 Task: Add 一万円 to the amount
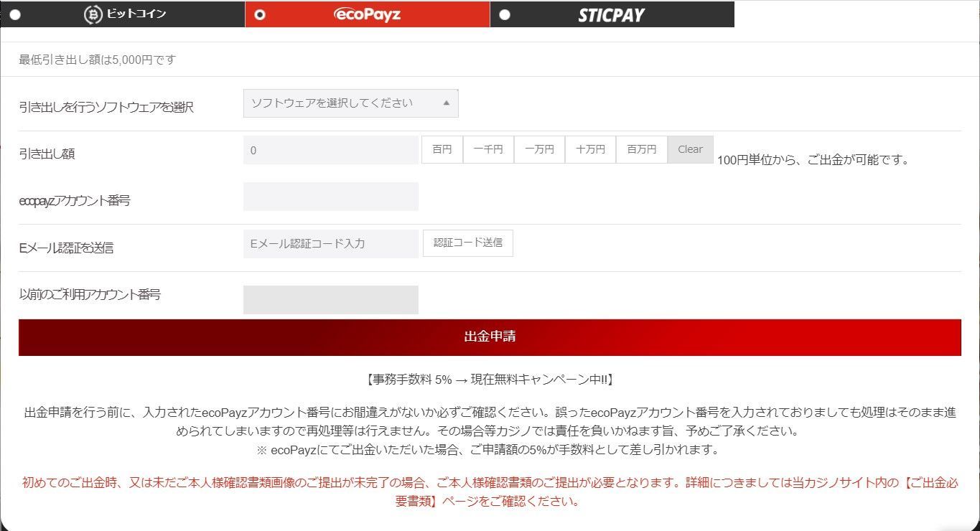(539, 150)
